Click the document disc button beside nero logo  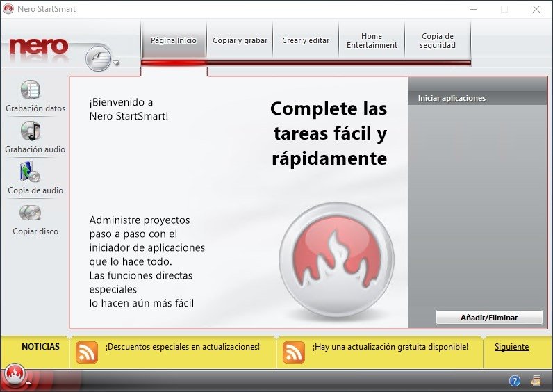[99, 58]
